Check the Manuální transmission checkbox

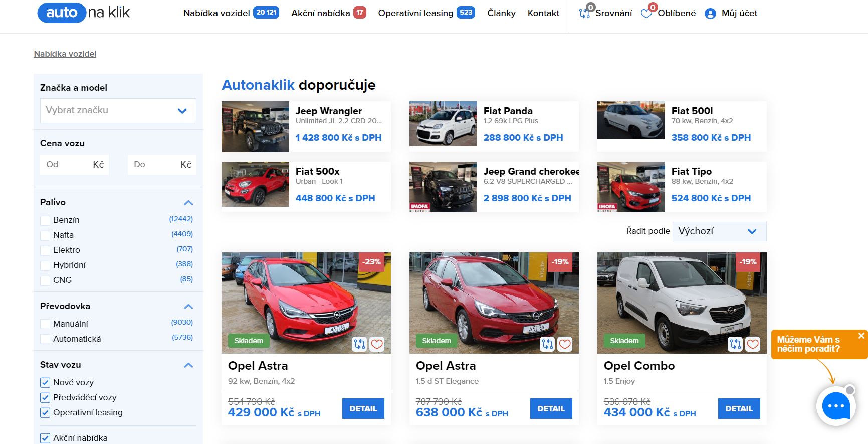coord(45,324)
